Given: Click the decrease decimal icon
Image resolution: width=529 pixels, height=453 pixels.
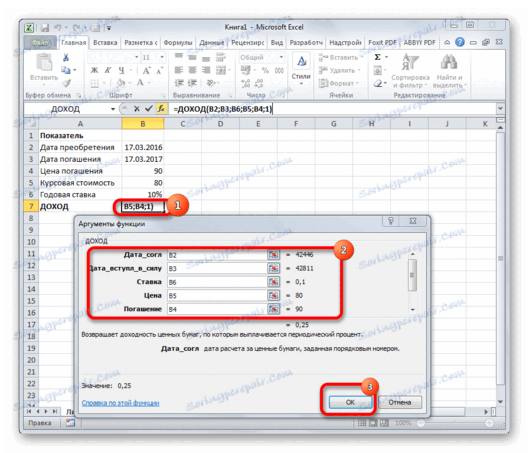Looking at the screenshot, I should click(259, 83).
